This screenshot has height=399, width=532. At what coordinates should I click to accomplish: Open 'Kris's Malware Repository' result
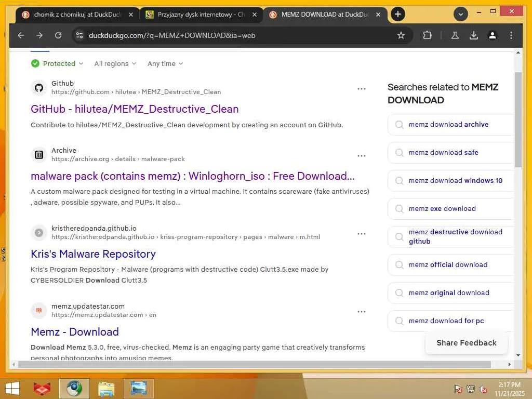(94, 254)
